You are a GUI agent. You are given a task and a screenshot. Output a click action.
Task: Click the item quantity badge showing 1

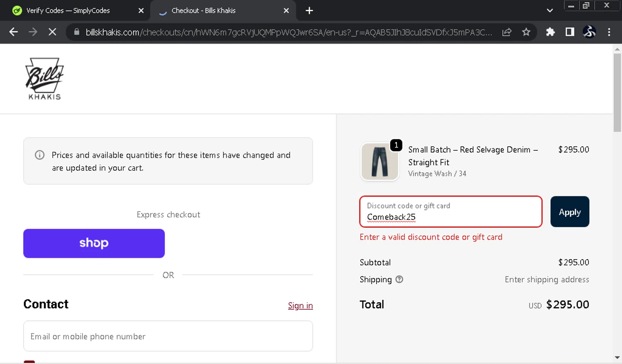396,145
